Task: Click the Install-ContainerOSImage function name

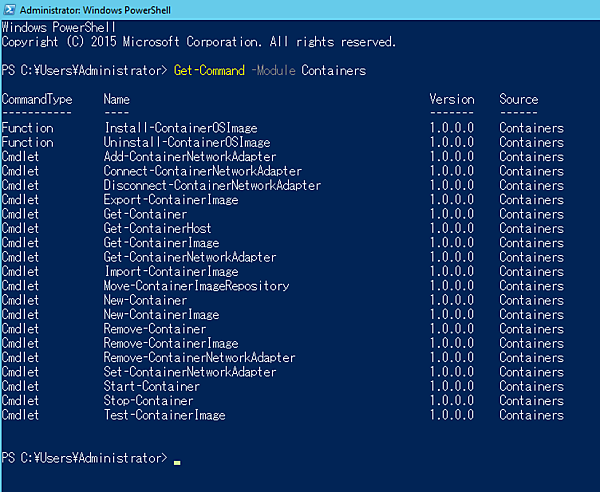Action: pyautogui.click(x=180, y=128)
